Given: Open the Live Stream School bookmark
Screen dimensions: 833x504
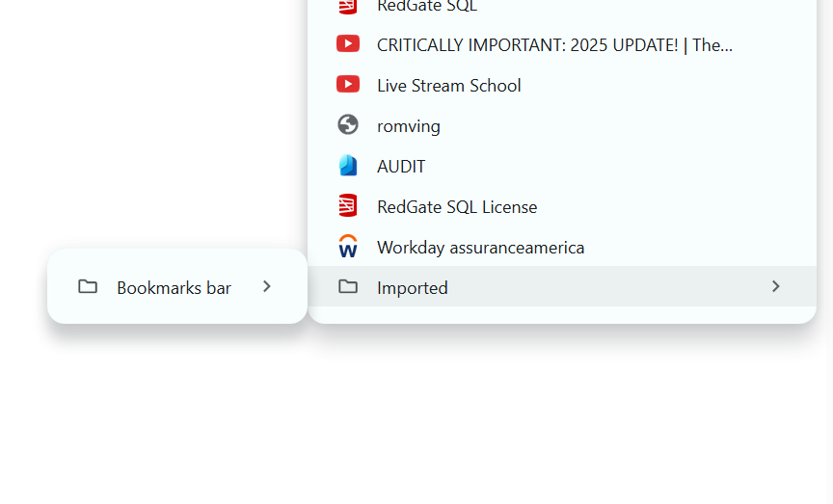Looking at the screenshot, I should click(x=562, y=85).
